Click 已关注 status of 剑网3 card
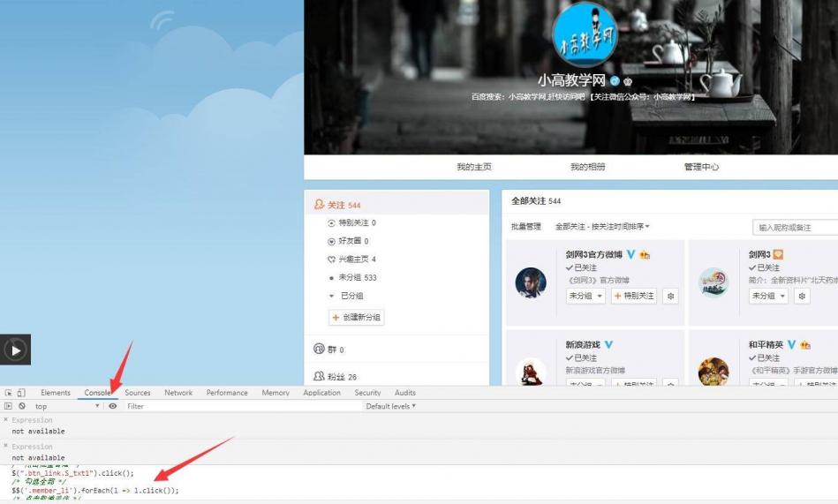Screen dimensions: 838x504 (764, 267)
